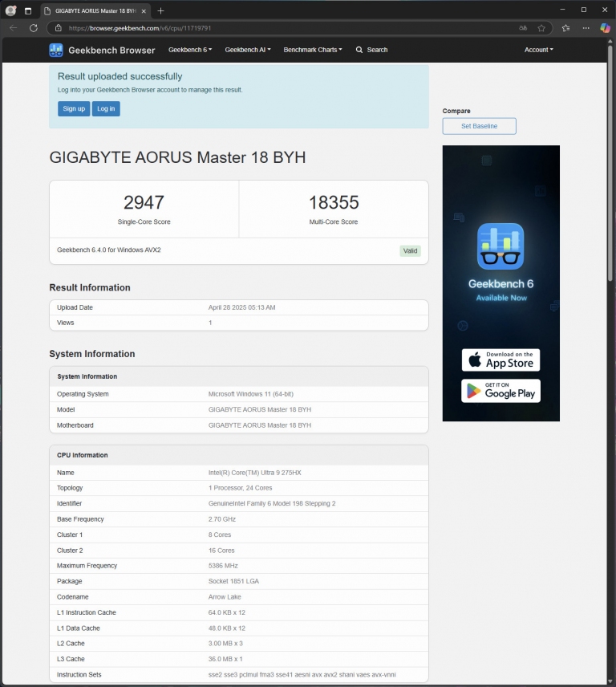
Task: Click the '2.70 GHz' base frequency value
Action: point(222,519)
